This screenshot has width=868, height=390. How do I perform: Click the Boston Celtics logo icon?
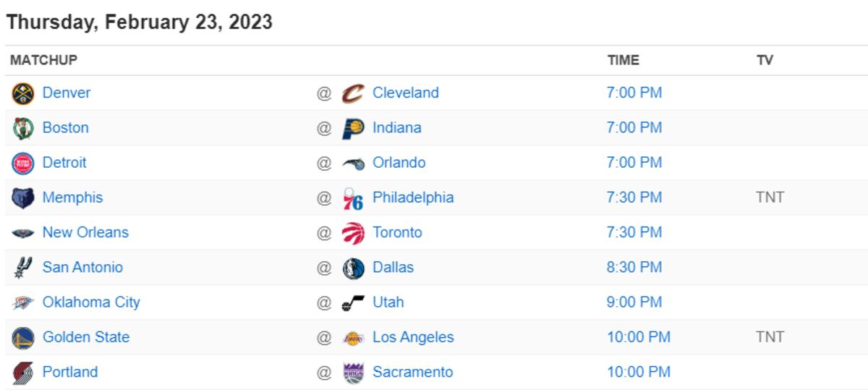click(x=23, y=128)
